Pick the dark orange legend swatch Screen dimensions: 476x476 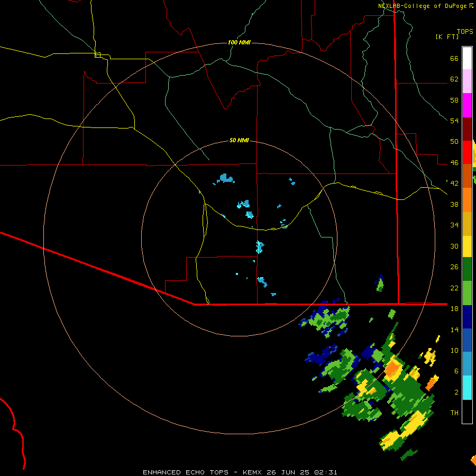pyautogui.click(x=467, y=176)
